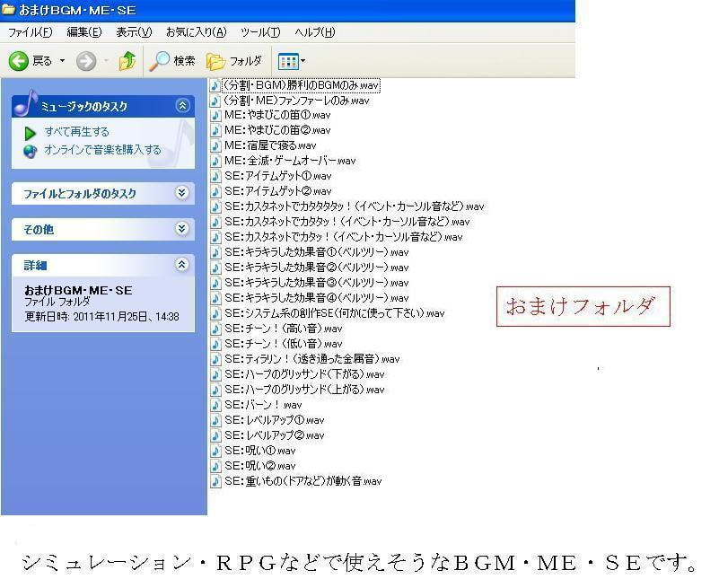Open the 戻る history dropdown arrow
This screenshot has width=719, height=588.
pyautogui.click(x=62, y=60)
